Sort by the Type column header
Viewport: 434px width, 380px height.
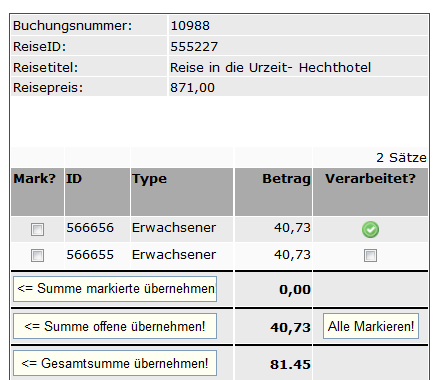[149, 179]
